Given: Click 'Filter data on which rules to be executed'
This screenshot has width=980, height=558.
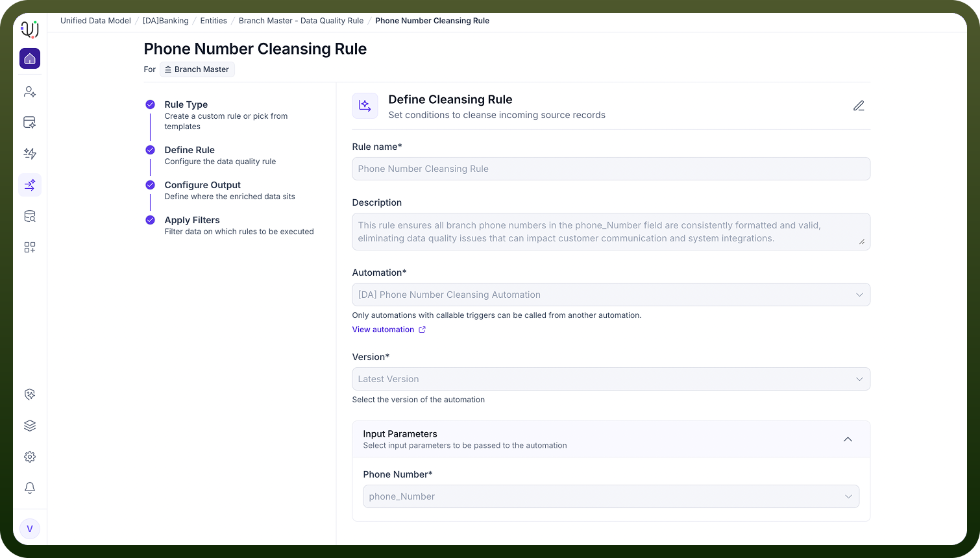Looking at the screenshot, I should [239, 232].
